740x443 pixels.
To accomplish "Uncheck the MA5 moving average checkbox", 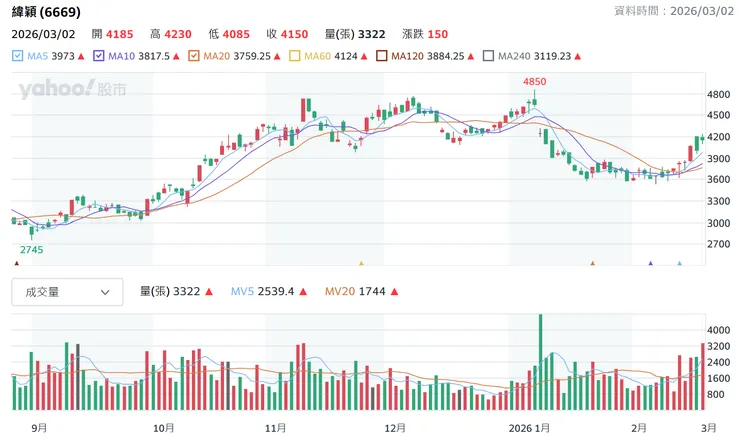I will pos(17,56).
